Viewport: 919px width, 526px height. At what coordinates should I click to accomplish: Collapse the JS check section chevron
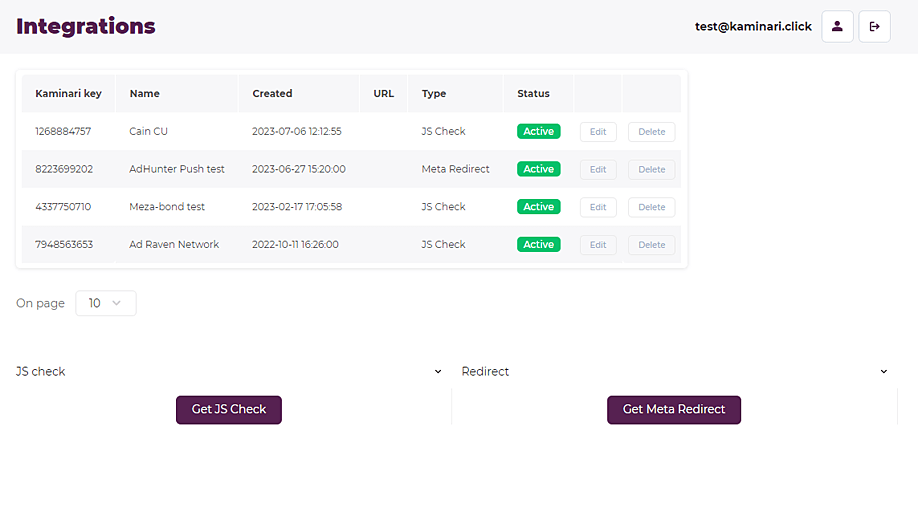438,372
